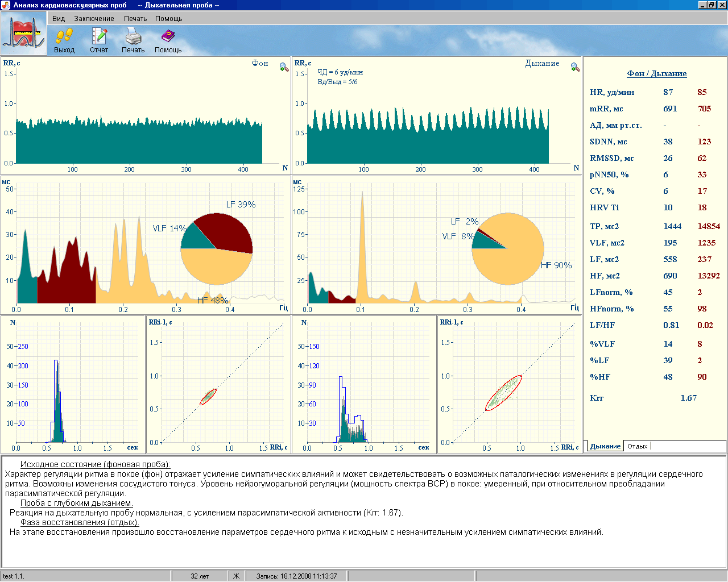Viewport: 728px width, 582px height.
Task: Click the magnifier icon on the Фон chart
Action: [x=284, y=67]
